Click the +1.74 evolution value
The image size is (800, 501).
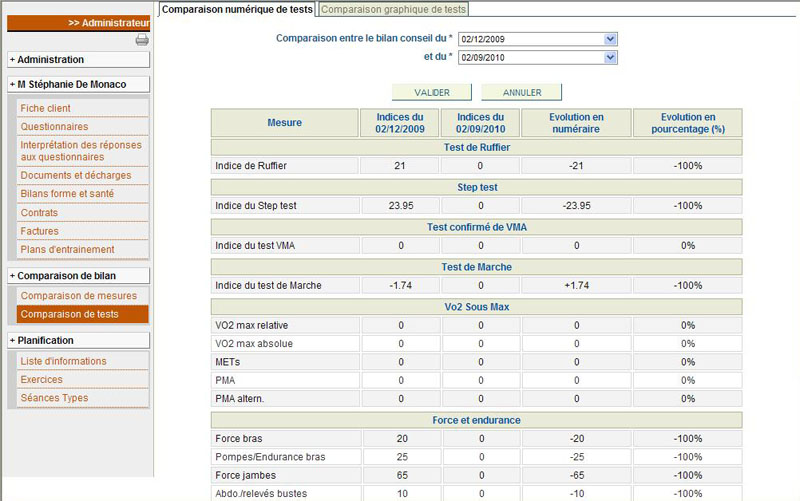(x=577, y=285)
